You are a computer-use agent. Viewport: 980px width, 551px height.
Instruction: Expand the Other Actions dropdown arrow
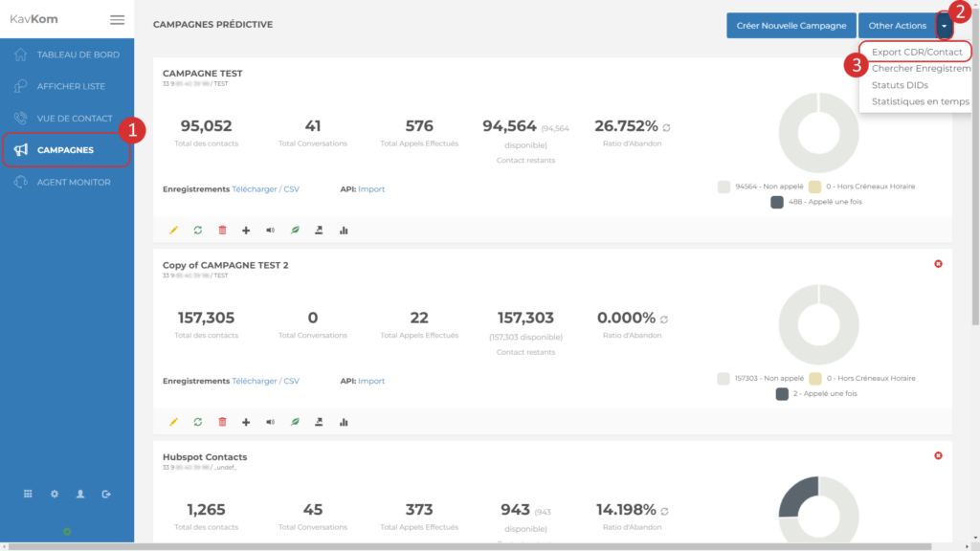pyautogui.click(x=945, y=26)
